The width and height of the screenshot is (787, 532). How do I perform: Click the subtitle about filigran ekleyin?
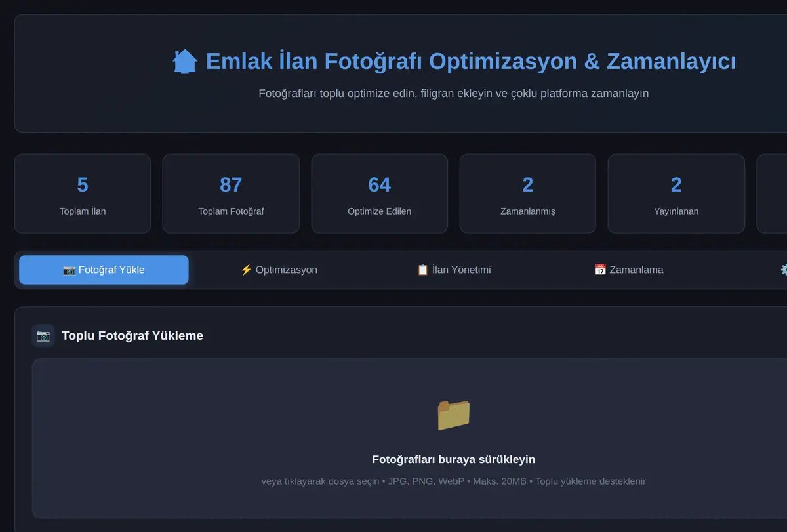pyautogui.click(x=454, y=93)
